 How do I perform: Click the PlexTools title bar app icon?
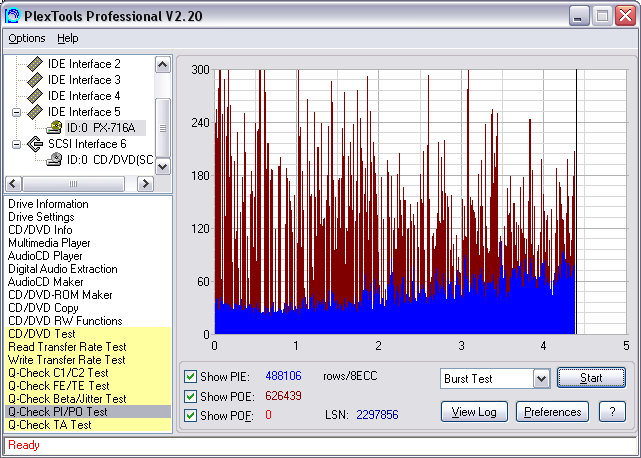12,16
